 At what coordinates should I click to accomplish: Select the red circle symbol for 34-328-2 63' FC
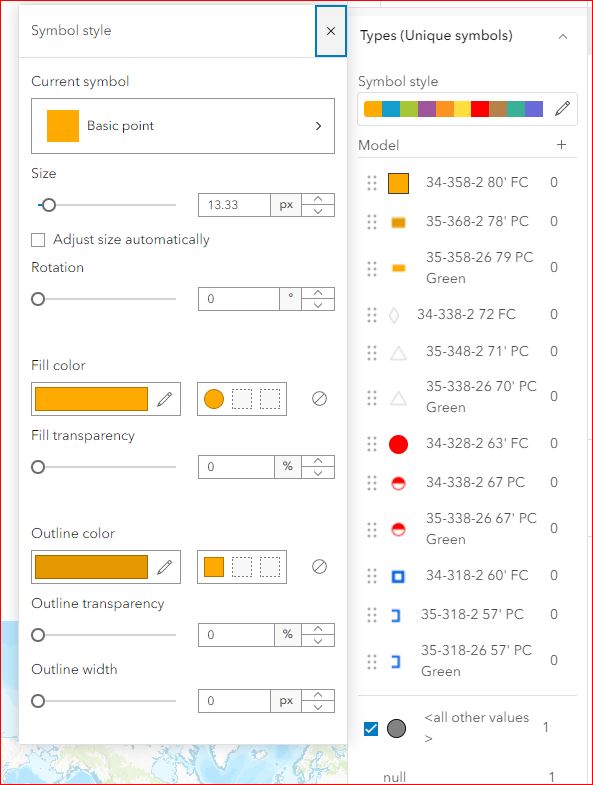[398, 444]
